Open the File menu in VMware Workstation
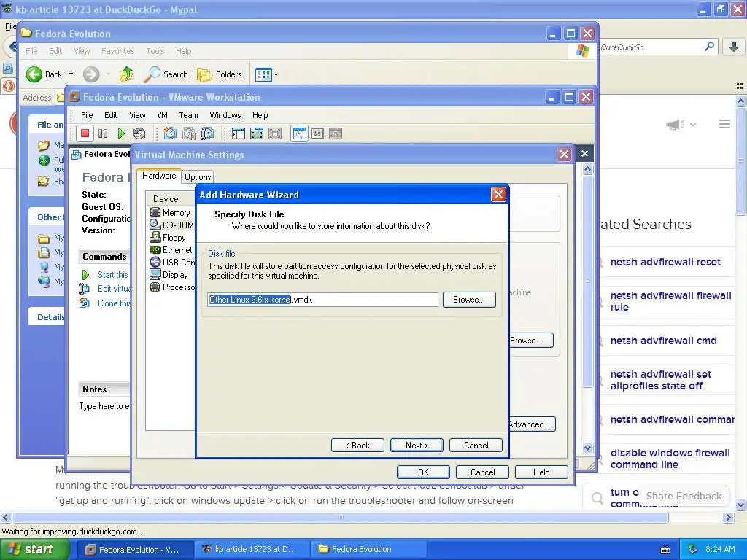 (x=87, y=115)
